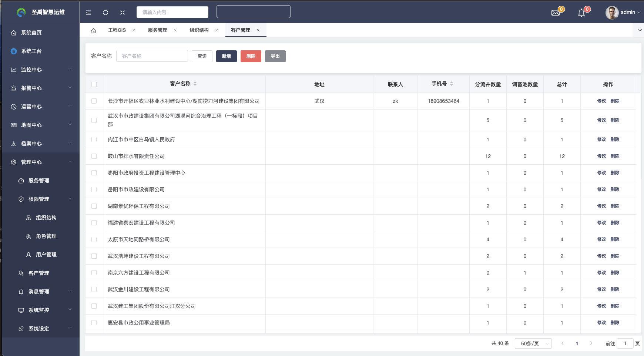The image size is (644, 356).
Task: Open the notifications bell icon
Action: click(581, 13)
